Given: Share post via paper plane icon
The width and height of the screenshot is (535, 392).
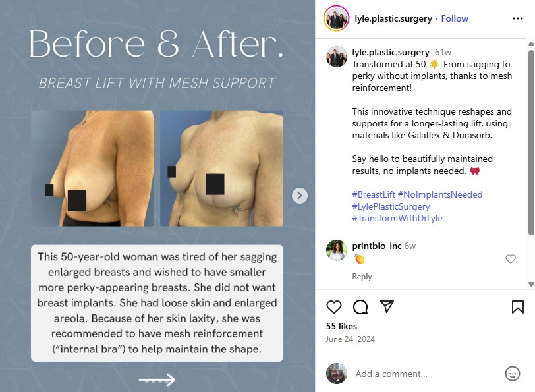Looking at the screenshot, I should point(387,306).
